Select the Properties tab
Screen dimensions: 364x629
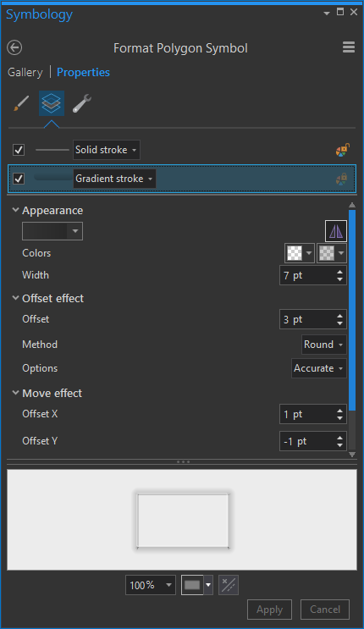[83, 73]
